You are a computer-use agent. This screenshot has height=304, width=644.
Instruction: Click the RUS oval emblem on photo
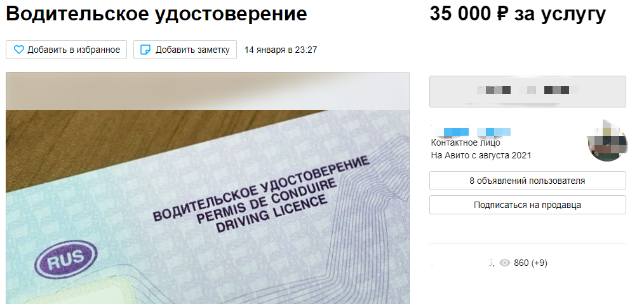[66, 259]
